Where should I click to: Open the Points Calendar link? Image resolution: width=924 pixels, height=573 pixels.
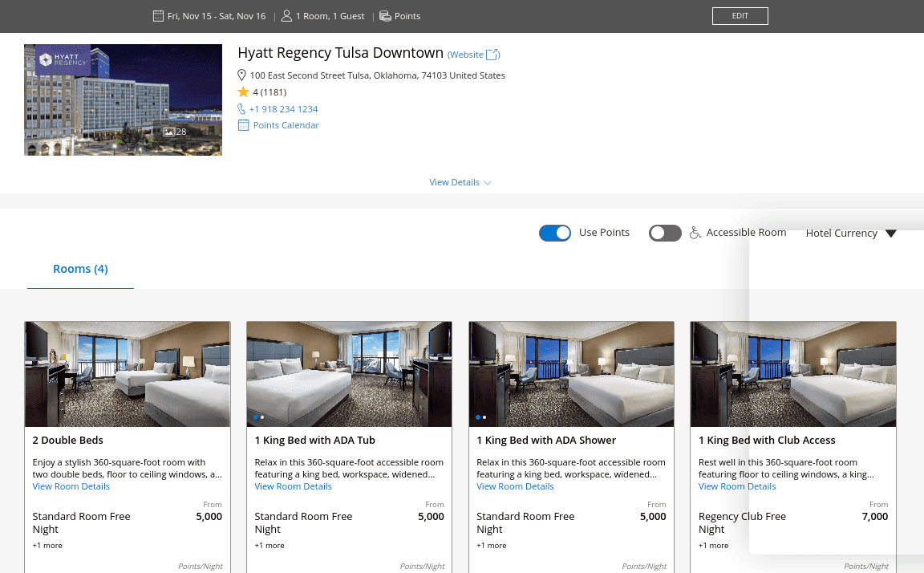point(286,125)
